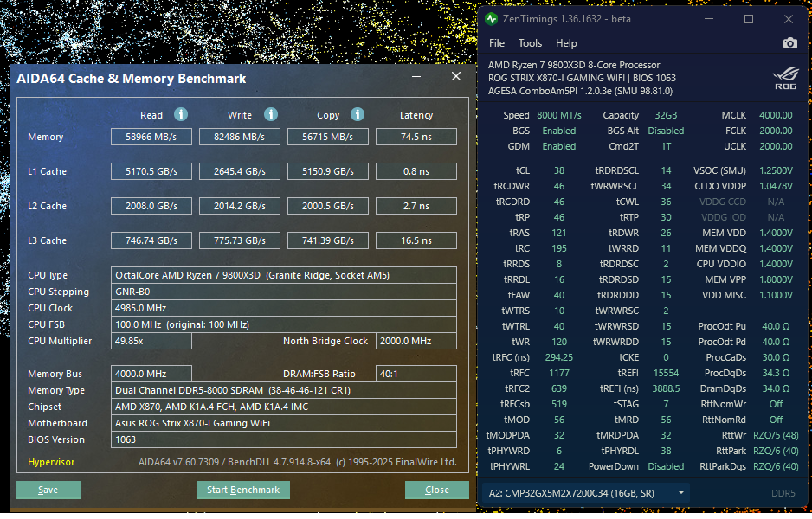The height and width of the screenshot is (519, 812).
Task: Click the tRC value 195
Action: 558,248
